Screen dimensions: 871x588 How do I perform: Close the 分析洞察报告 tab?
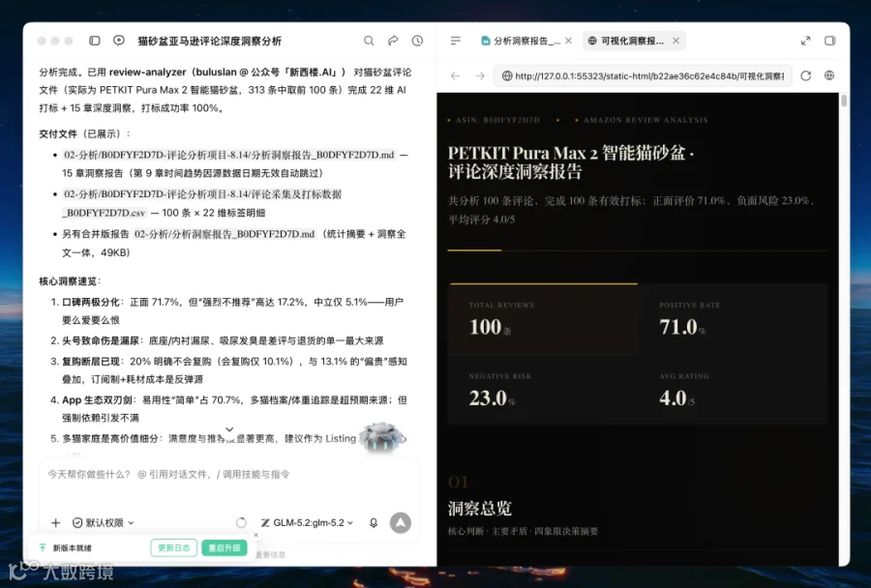point(568,41)
